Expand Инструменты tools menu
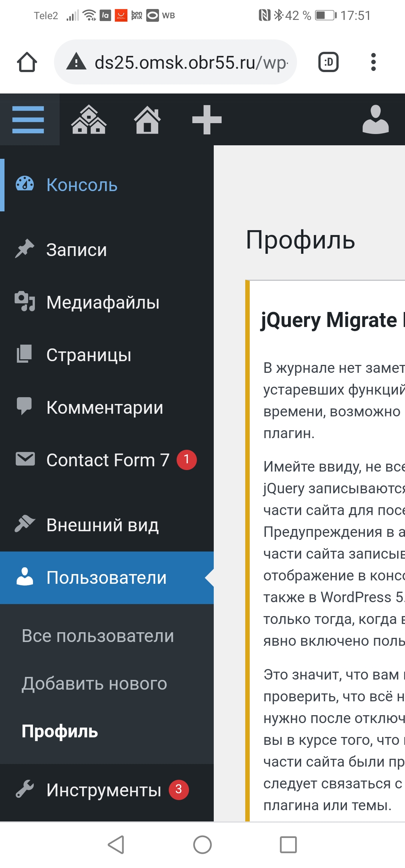 pos(103,790)
